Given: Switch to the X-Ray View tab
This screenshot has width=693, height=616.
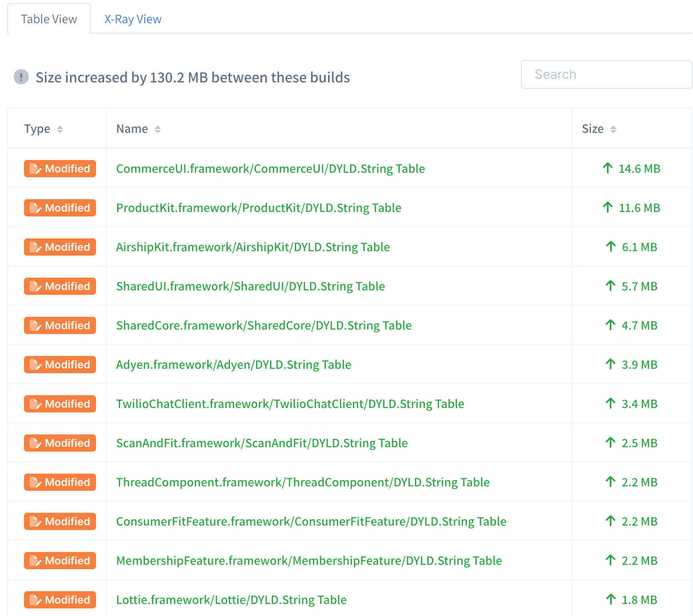Looking at the screenshot, I should pos(133,19).
